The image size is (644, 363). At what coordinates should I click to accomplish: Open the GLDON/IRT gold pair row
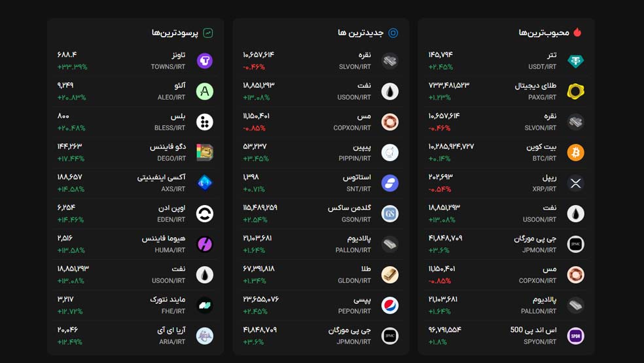321,275
